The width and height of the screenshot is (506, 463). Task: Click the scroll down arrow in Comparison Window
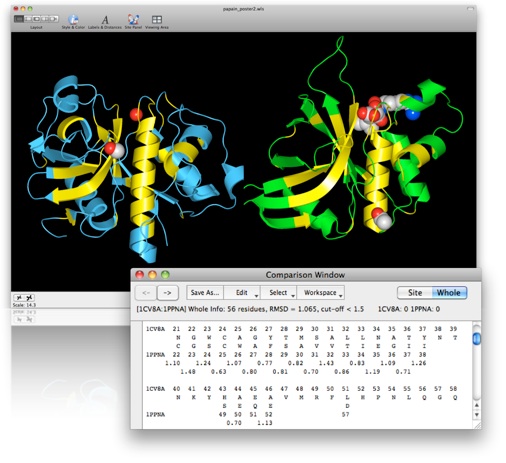477,415
